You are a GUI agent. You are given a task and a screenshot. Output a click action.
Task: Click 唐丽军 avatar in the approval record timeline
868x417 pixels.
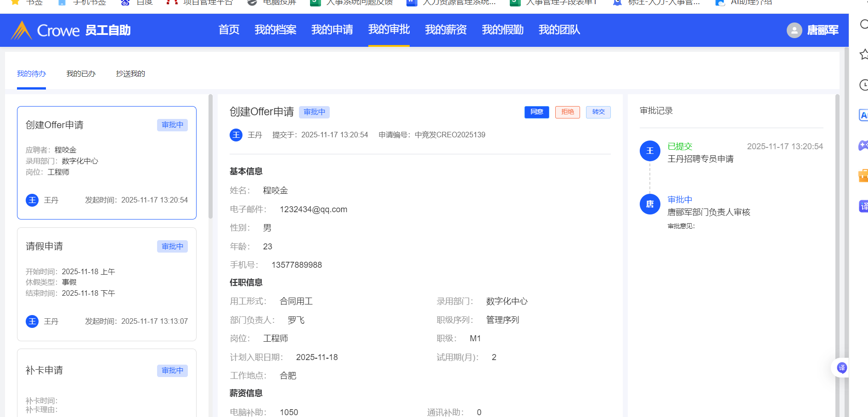[650, 204]
